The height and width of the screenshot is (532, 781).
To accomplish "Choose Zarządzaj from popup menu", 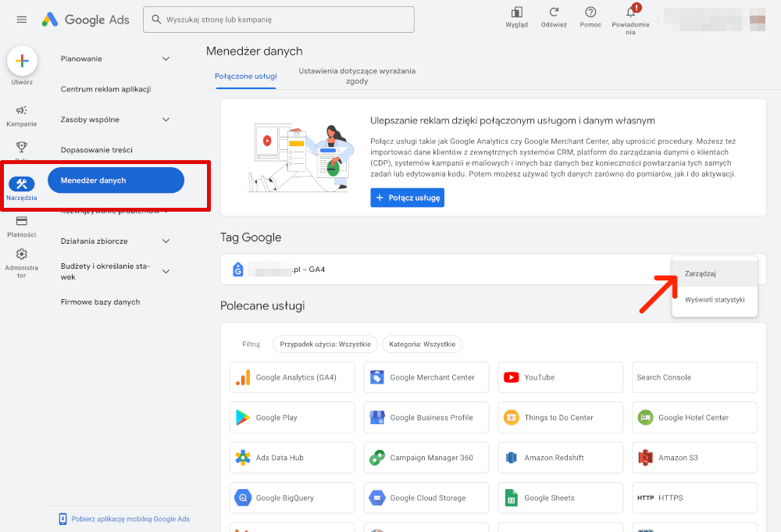I will click(x=715, y=273).
